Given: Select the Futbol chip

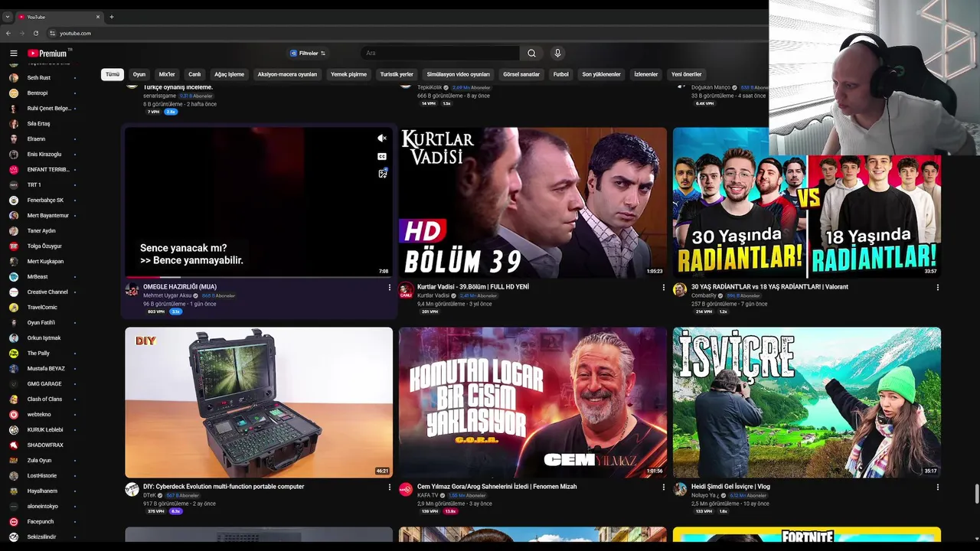Looking at the screenshot, I should click(561, 74).
